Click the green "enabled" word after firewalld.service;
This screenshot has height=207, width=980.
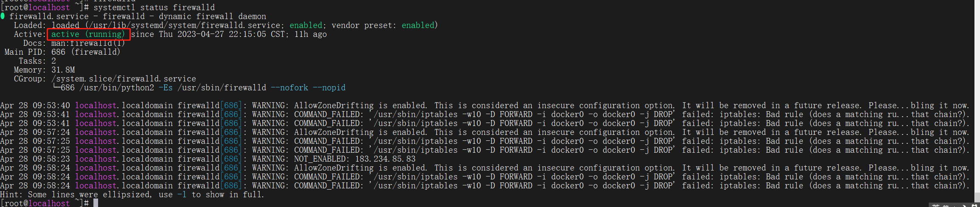306,25
